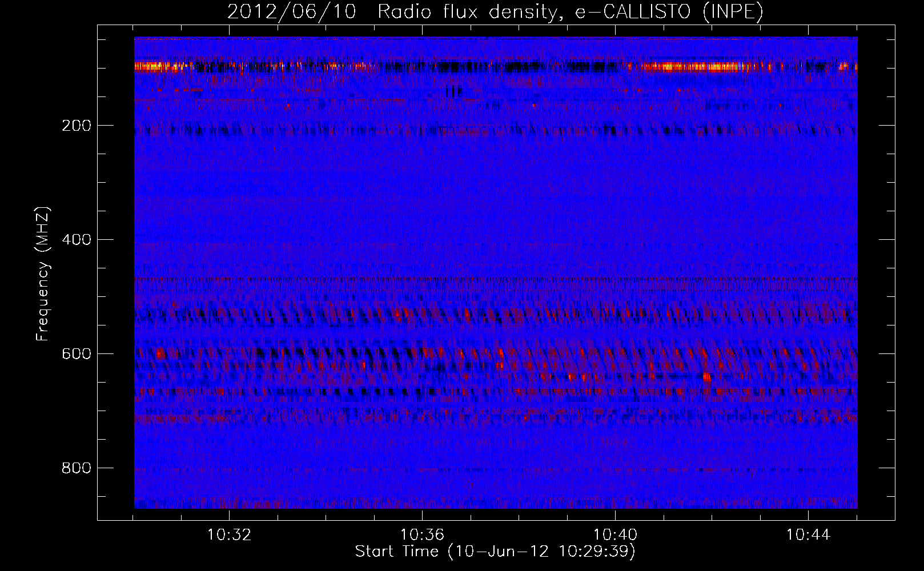This screenshot has height=571, width=924.
Task: Click the 200 frequency tick label
Action: click(x=77, y=126)
